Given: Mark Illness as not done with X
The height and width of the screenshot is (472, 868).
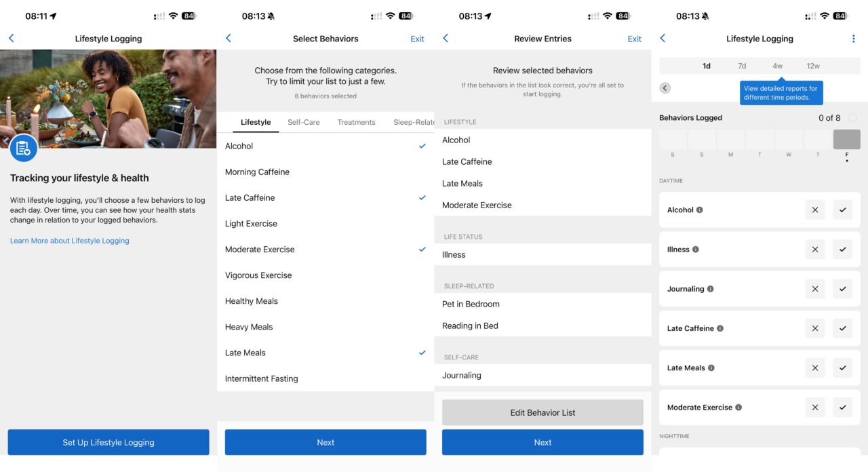Looking at the screenshot, I should pos(815,250).
